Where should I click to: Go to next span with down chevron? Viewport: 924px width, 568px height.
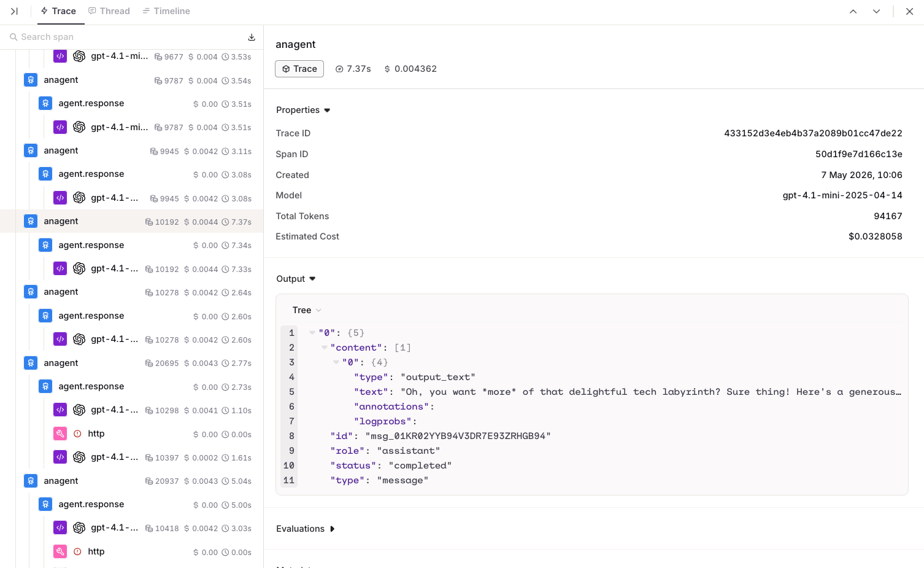point(876,11)
